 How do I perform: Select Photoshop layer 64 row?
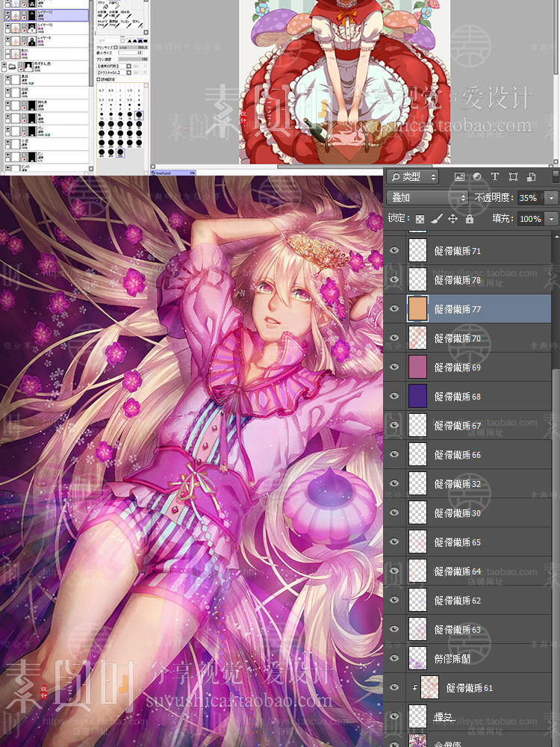click(x=467, y=571)
